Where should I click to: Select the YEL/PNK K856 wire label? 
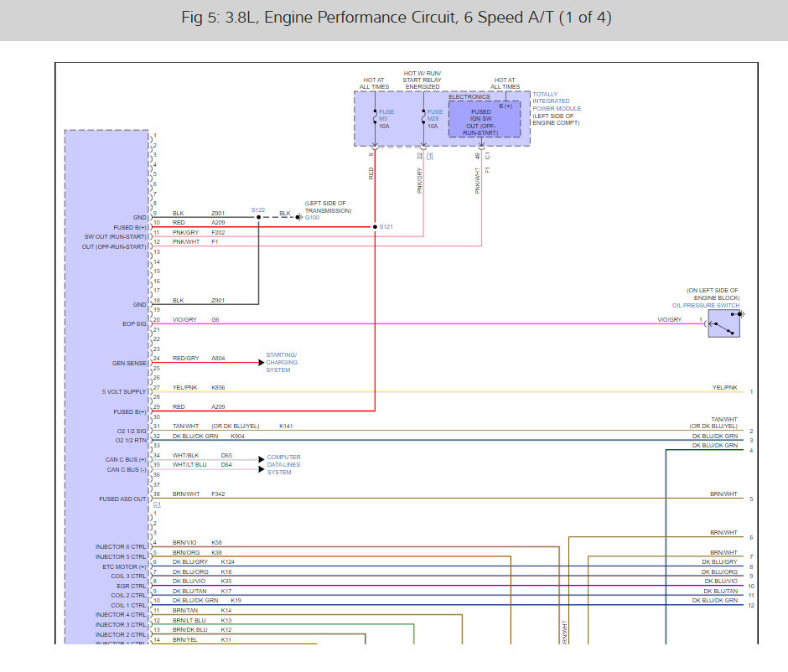(x=199, y=388)
